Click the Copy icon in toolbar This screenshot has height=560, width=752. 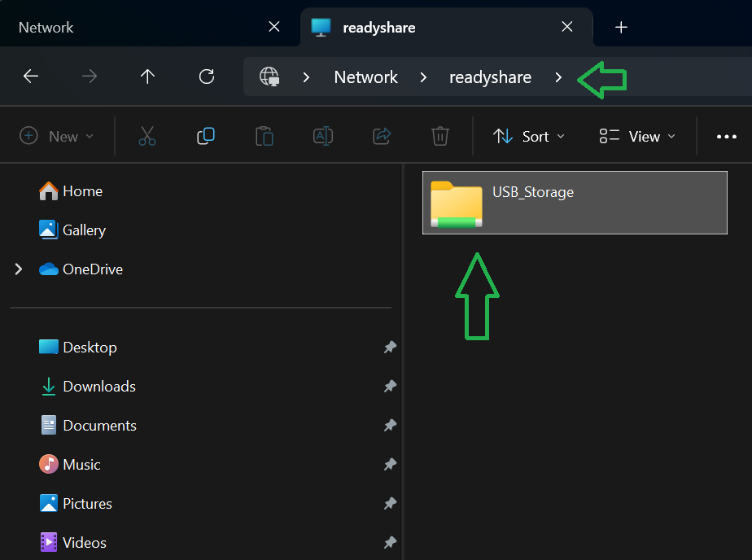206,136
